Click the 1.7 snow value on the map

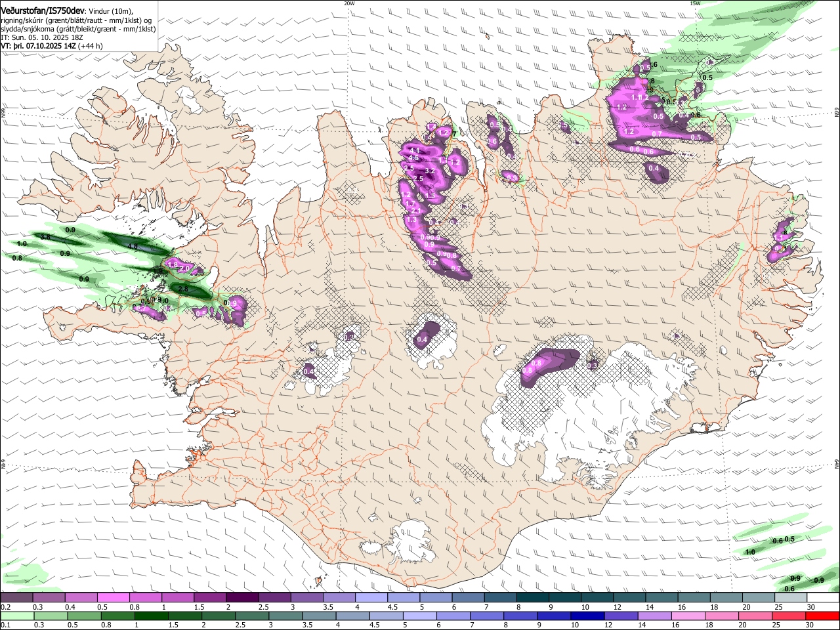pos(411,203)
